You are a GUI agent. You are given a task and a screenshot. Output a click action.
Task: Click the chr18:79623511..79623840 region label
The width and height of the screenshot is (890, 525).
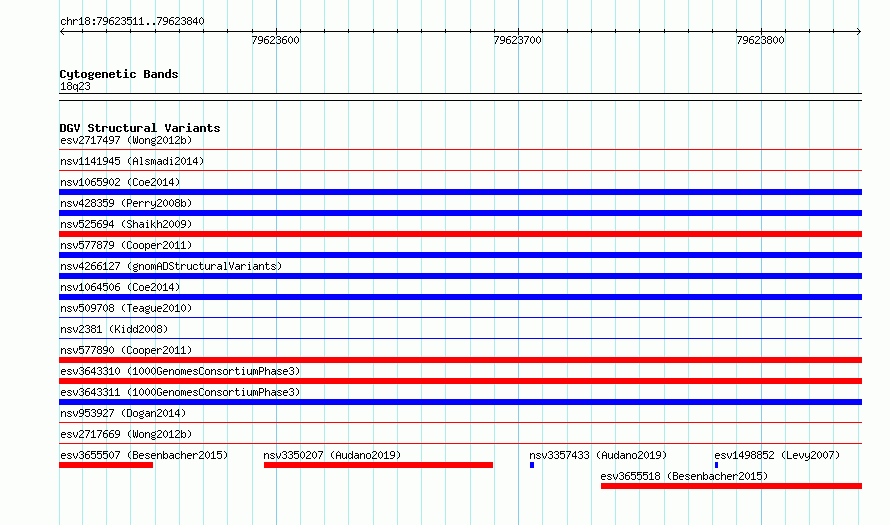point(132,21)
